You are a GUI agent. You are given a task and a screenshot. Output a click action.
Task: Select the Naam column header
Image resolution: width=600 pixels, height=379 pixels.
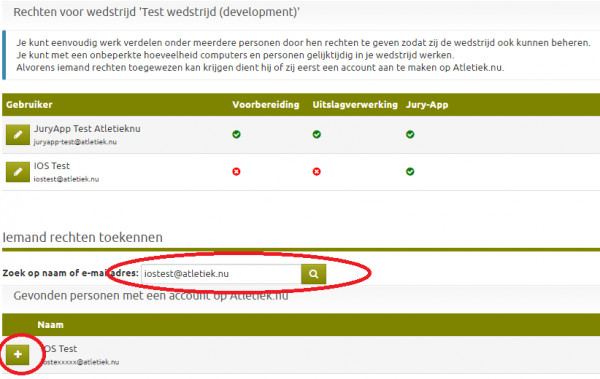click(51, 325)
